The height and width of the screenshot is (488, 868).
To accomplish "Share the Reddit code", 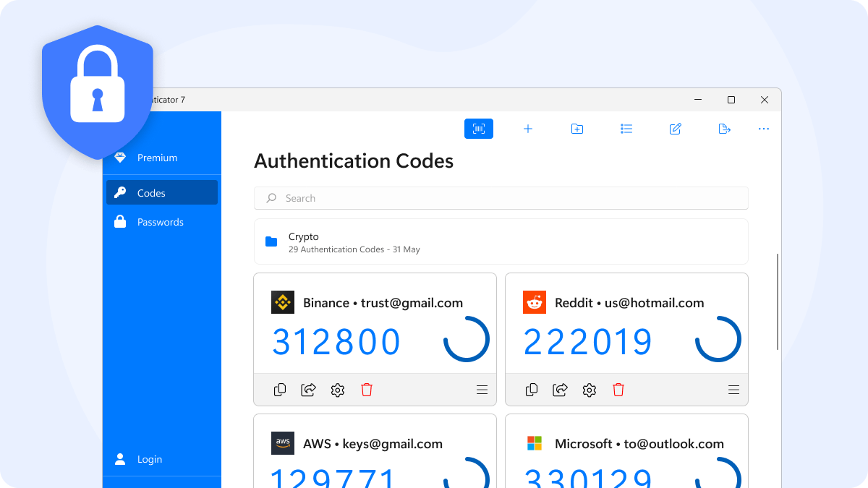I will click(561, 390).
